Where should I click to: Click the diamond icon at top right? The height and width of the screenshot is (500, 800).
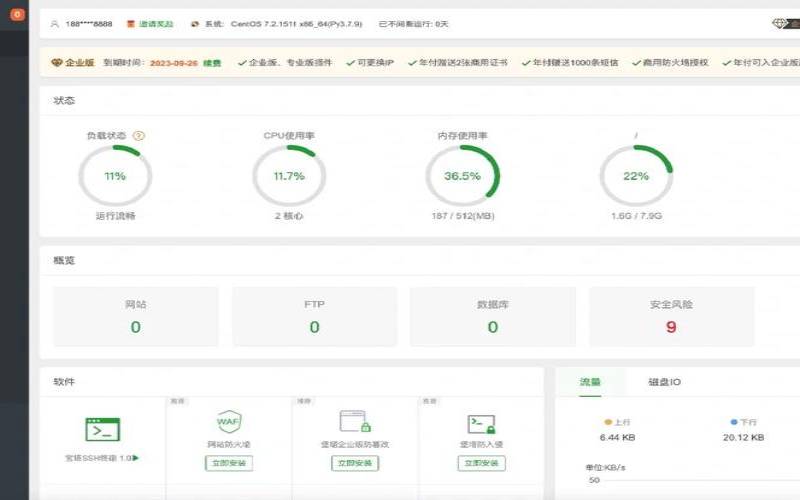point(781,24)
